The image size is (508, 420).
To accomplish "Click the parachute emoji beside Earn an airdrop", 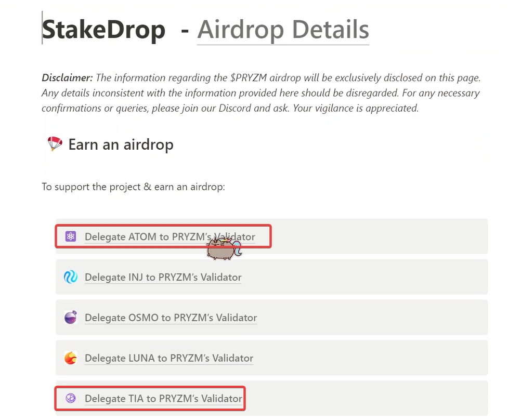I will tap(55, 144).
